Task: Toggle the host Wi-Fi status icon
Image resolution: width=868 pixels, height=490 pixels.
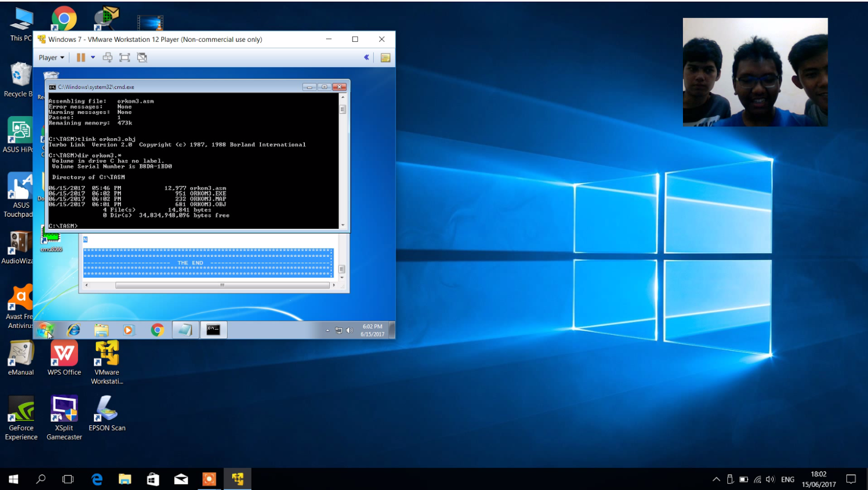Action: [x=757, y=479]
